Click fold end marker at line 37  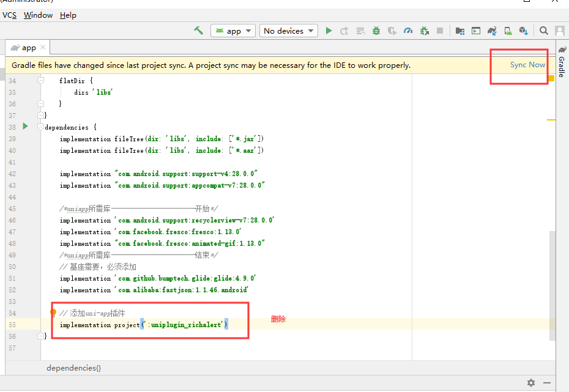(x=40, y=116)
